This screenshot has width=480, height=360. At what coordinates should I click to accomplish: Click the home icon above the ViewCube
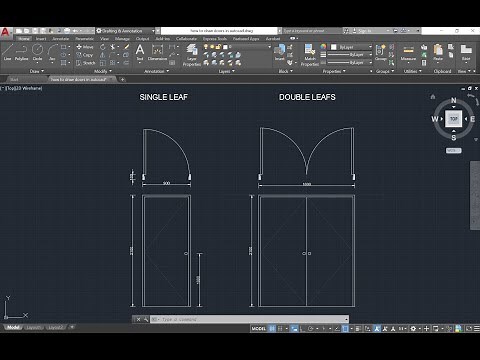(433, 97)
